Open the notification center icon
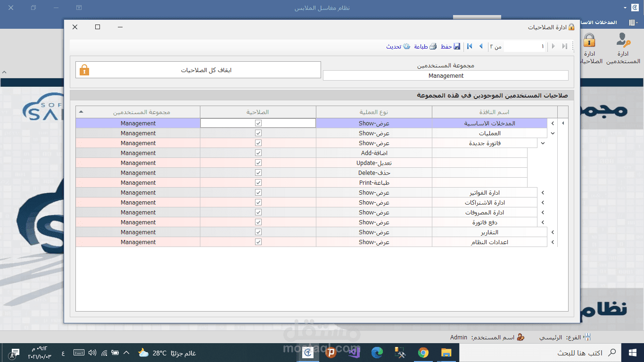 tap(14, 353)
